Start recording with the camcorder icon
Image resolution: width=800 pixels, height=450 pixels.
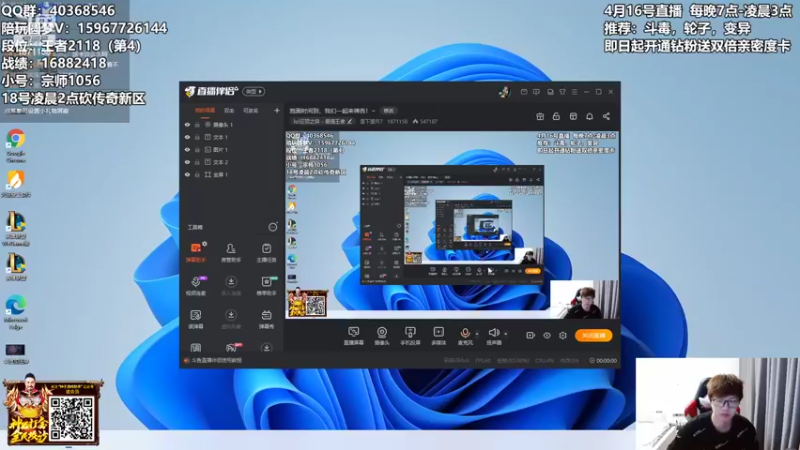click(x=530, y=335)
